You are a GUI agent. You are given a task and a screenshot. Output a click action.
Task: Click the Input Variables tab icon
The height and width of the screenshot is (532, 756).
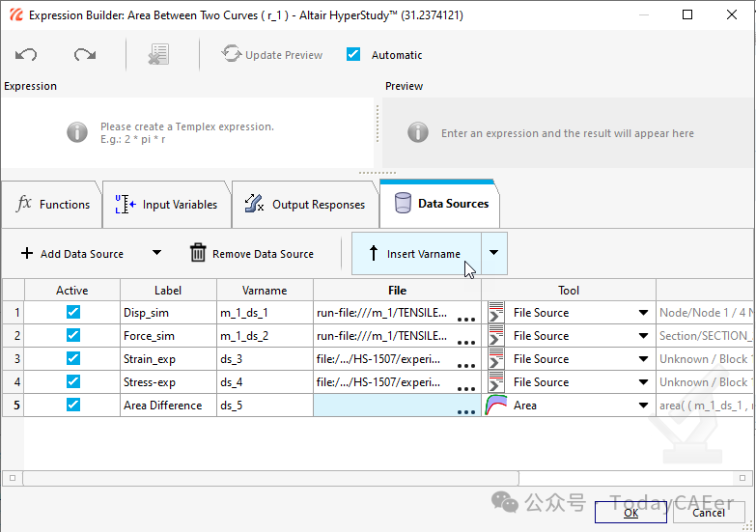tap(125, 204)
